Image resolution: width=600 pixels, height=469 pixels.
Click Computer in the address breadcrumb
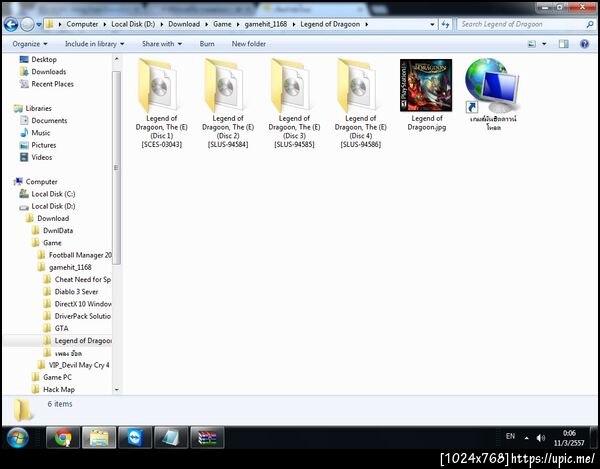tap(82, 24)
